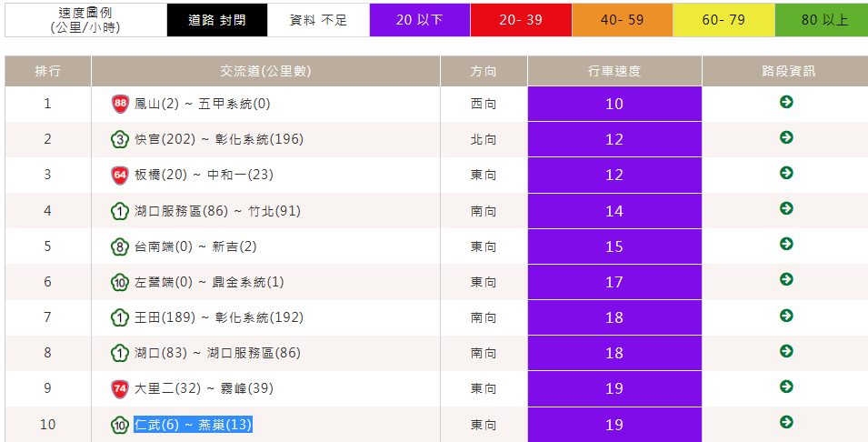Click the speed cell showing 15
The height and width of the screenshot is (442, 868).
click(x=614, y=246)
